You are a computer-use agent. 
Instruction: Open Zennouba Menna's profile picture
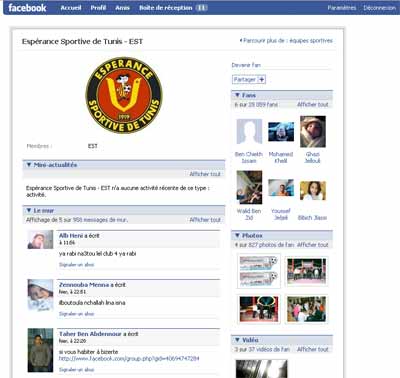pos(40,295)
